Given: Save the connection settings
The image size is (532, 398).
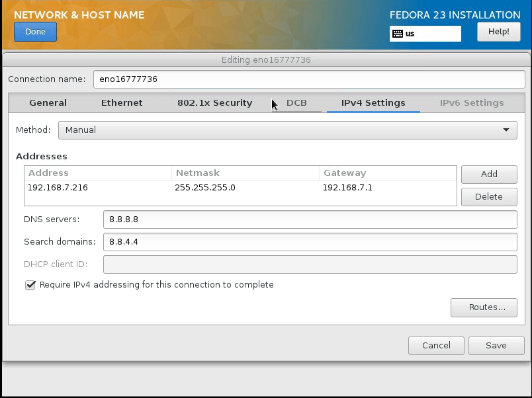Looking at the screenshot, I should point(496,346).
